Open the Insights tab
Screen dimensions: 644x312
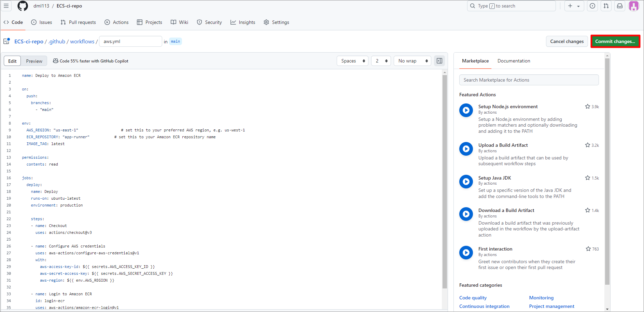pyautogui.click(x=243, y=22)
